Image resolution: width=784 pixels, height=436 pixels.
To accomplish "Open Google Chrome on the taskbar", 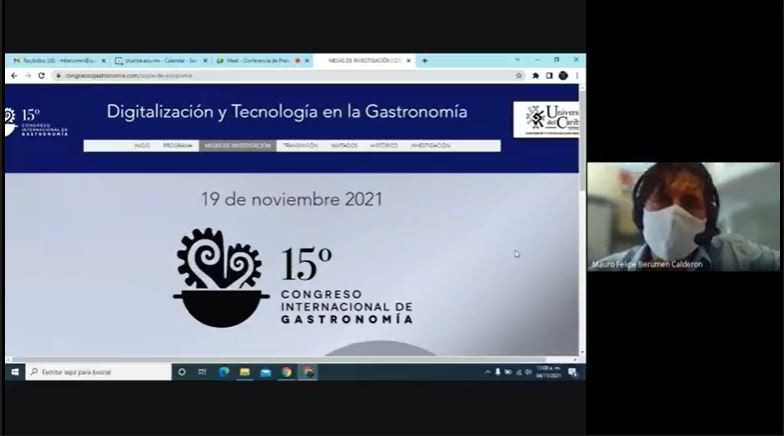I will [286, 372].
